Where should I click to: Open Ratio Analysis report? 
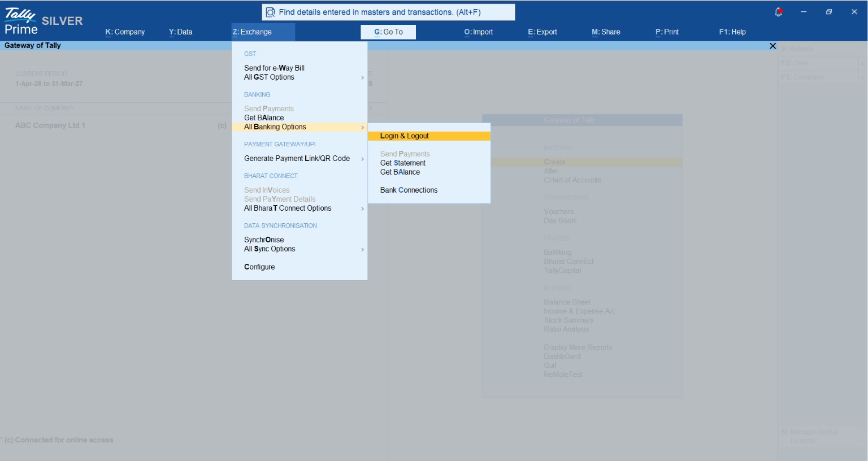pyautogui.click(x=566, y=329)
